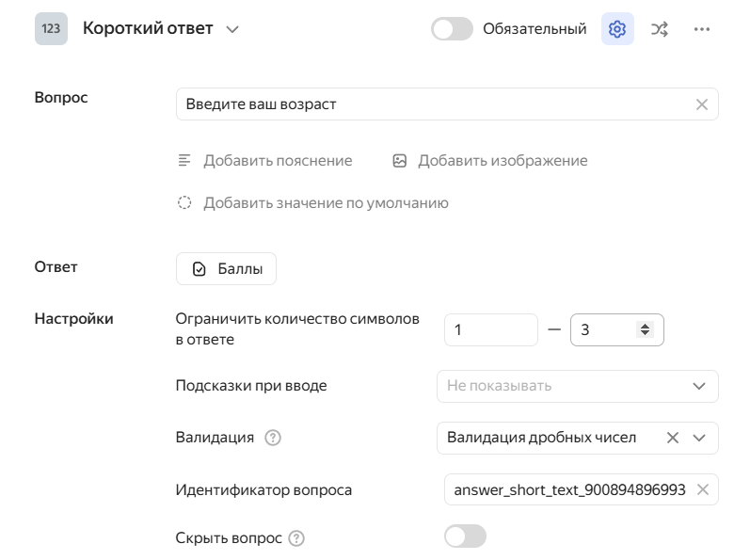Click the 123 question type icon

click(51, 29)
